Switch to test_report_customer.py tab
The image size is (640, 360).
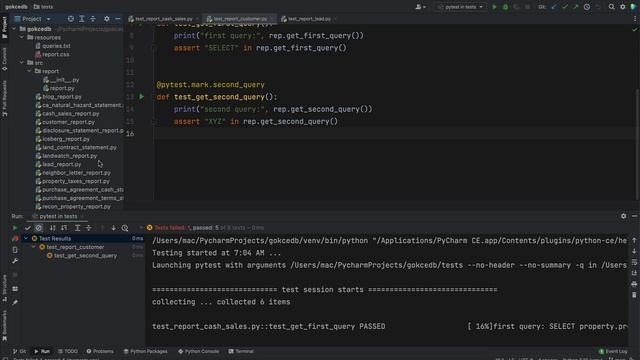point(240,19)
